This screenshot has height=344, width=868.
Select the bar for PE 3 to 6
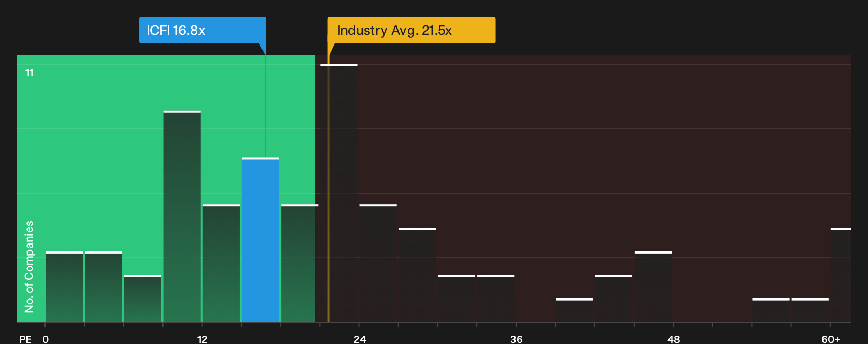(103, 287)
